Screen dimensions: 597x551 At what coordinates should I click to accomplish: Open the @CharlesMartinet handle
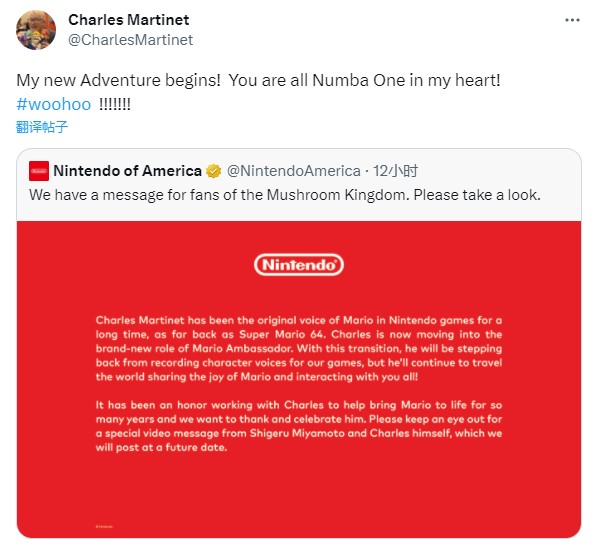tap(131, 40)
